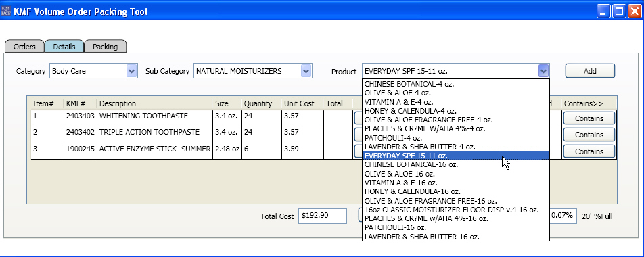Choose OLIVE & ALOE FRAGRANCE FREE-4 oz.
The height and width of the screenshot is (257, 644).
tap(455, 120)
